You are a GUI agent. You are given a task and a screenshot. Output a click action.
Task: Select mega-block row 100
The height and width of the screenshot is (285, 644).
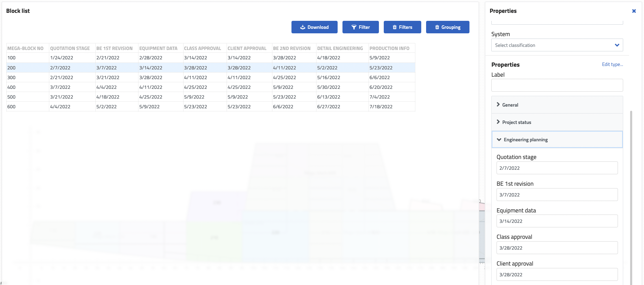[x=211, y=58]
